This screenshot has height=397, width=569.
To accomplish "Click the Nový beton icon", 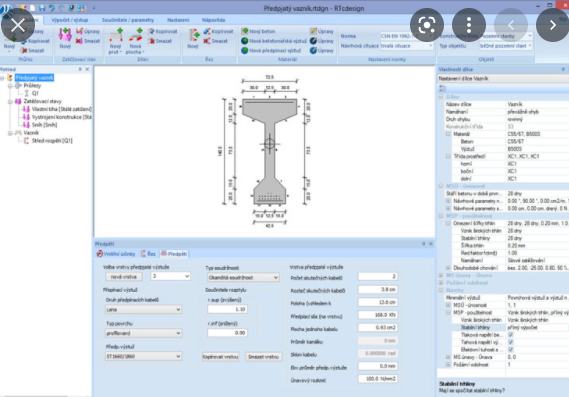I will (245, 31).
